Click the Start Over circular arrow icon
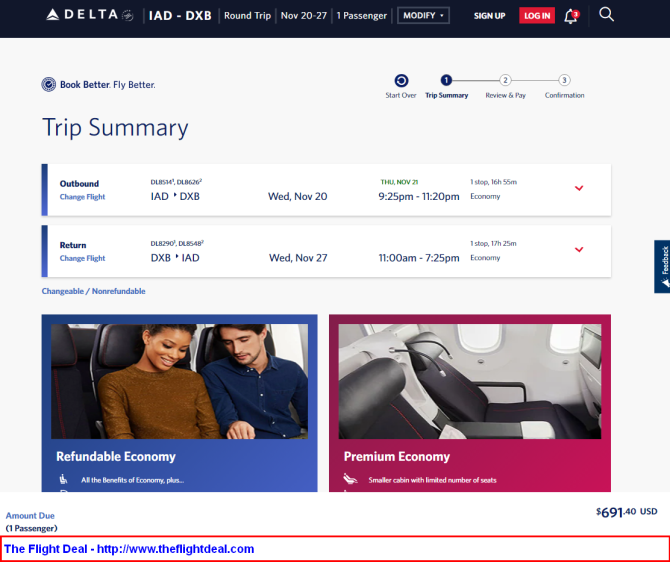The width and height of the screenshot is (670, 562). pos(401,80)
